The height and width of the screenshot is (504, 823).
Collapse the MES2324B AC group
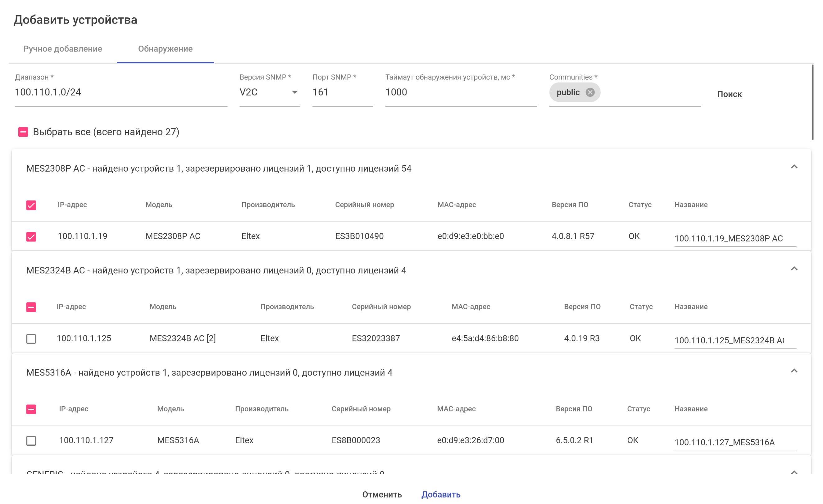[794, 269]
